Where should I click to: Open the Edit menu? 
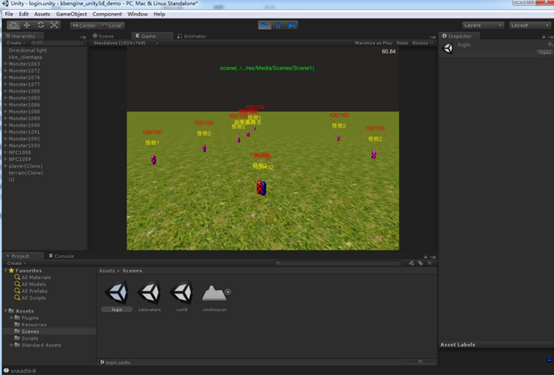click(x=24, y=14)
